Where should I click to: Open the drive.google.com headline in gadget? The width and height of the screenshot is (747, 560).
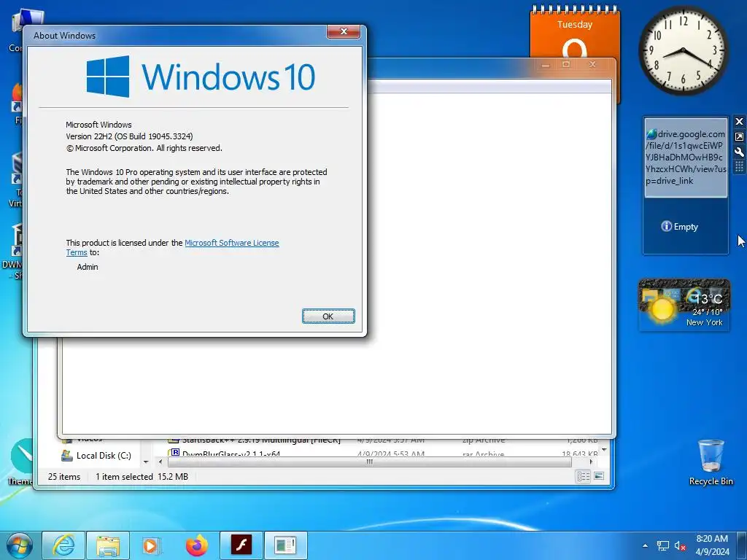[x=686, y=157]
